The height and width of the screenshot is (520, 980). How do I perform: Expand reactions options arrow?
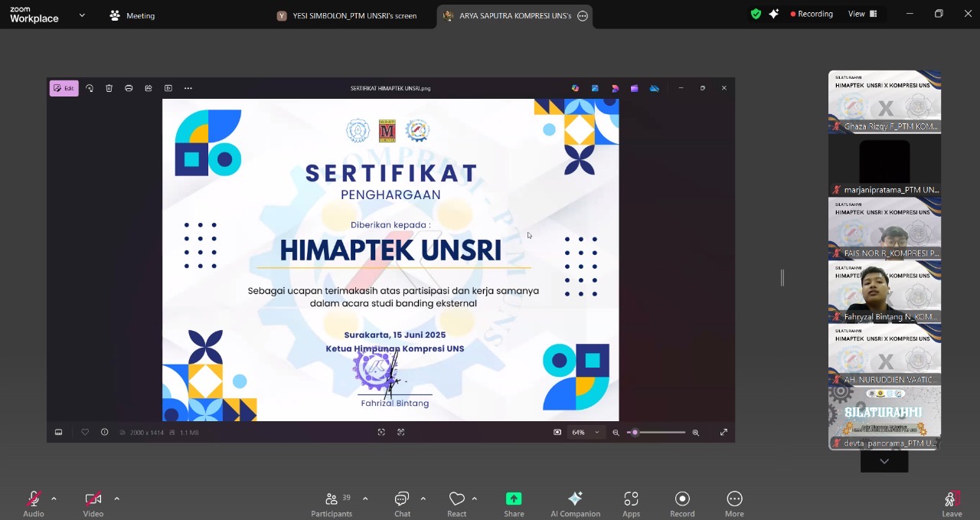tap(475, 499)
